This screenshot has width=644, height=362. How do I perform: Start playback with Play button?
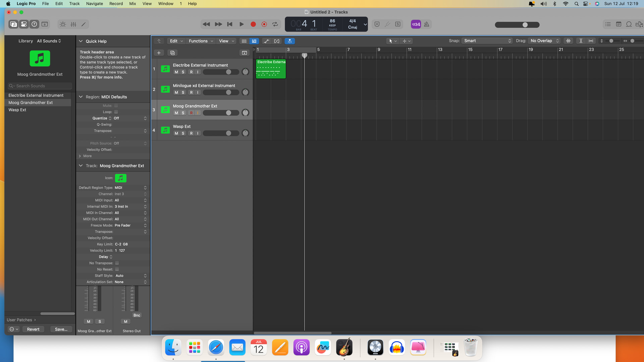click(x=241, y=24)
